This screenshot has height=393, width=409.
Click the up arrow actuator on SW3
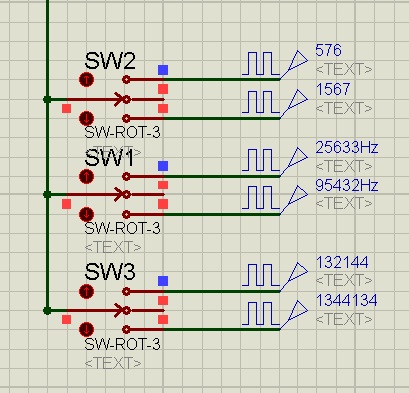[x=86, y=292]
